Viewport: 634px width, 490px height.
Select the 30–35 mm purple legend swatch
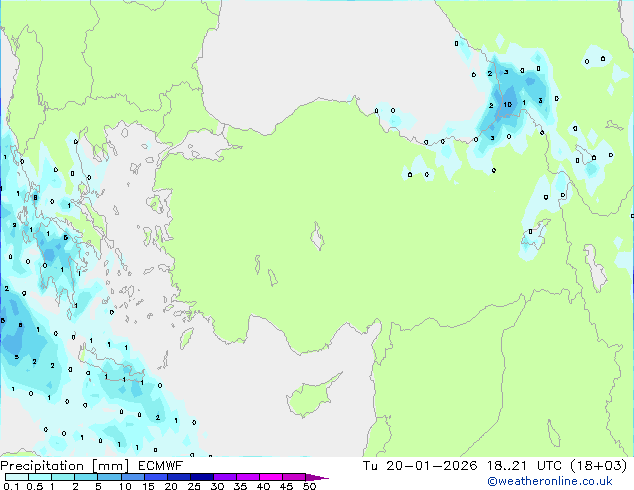[225, 477]
